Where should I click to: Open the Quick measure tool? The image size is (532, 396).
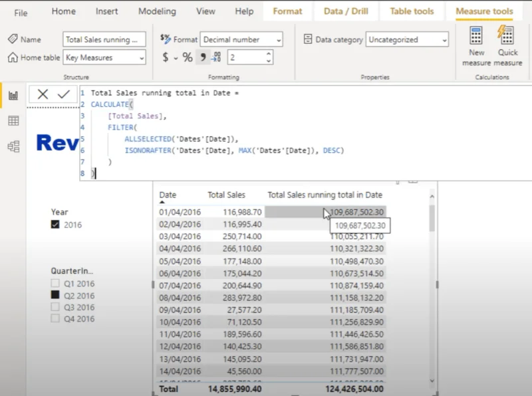point(506,35)
